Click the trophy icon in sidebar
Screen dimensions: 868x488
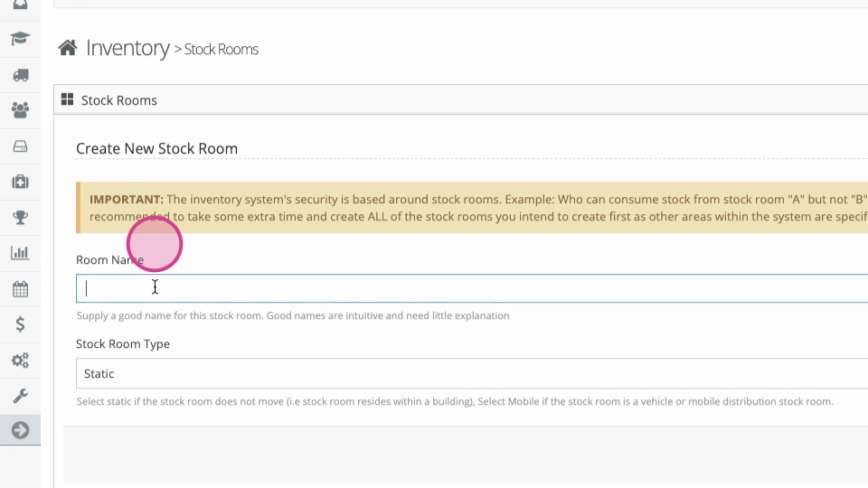[x=20, y=218]
